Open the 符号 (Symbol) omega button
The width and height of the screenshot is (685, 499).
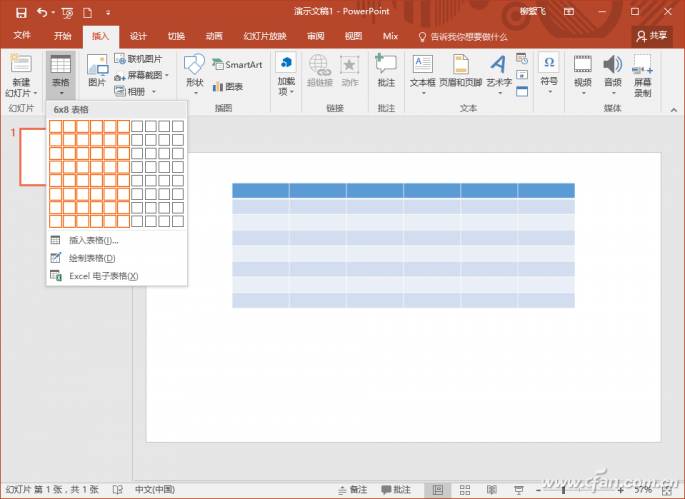click(549, 73)
